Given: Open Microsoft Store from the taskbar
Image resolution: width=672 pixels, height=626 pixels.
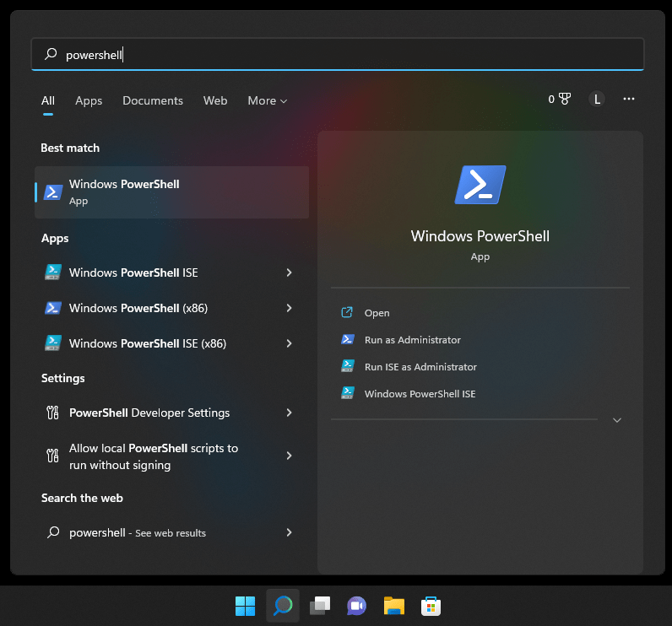Looking at the screenshot, I should tap(431, 606).
